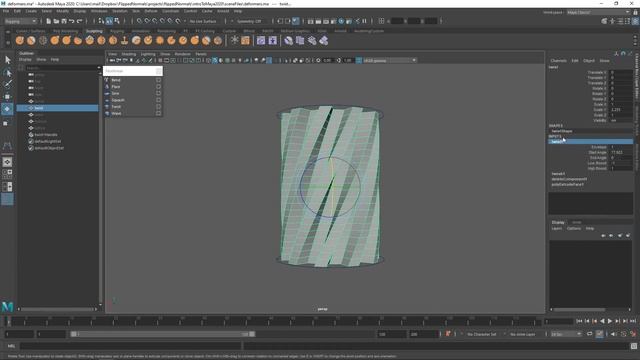The image size is (640, 360).
Task: Select the first orange sculpt brush on shelf
Action: coord(20,40)
